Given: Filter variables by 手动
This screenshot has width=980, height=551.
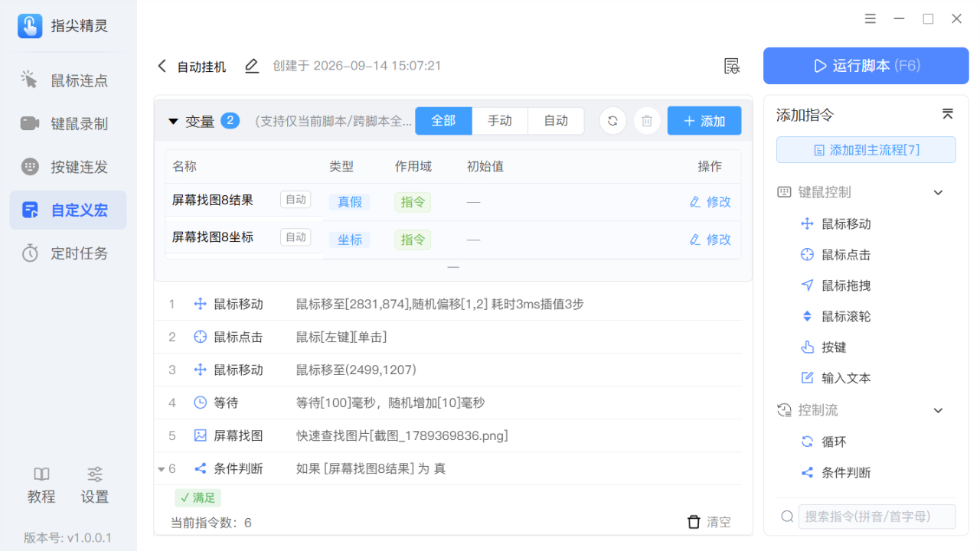Looking at the screenshot, I should (500, 121).
